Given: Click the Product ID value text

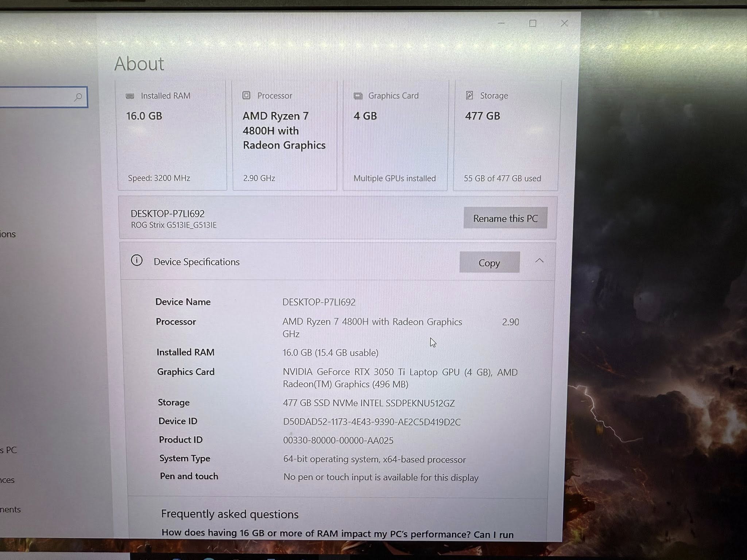Looking at the screenshot, I should (x=338, y=440).
